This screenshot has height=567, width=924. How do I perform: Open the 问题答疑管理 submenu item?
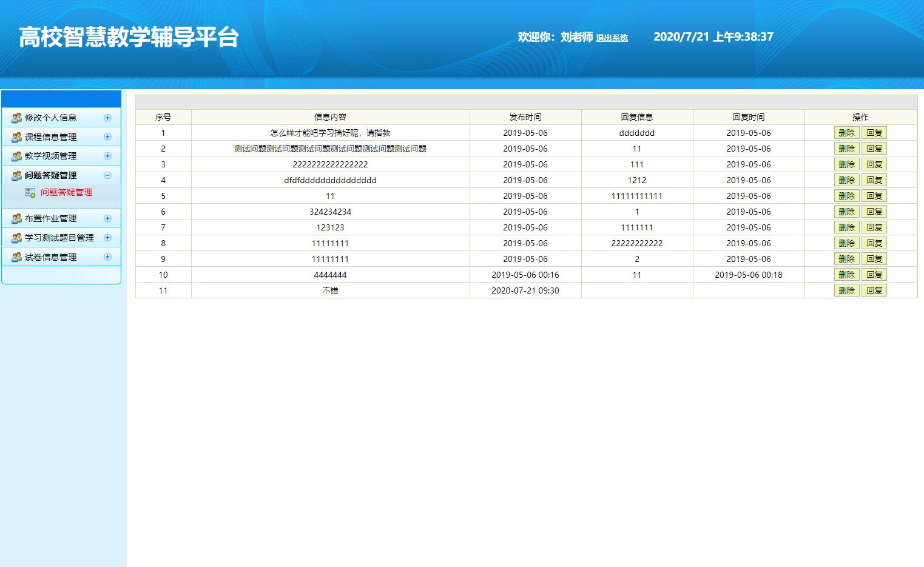pyautogui.click(x=66, y=193)
